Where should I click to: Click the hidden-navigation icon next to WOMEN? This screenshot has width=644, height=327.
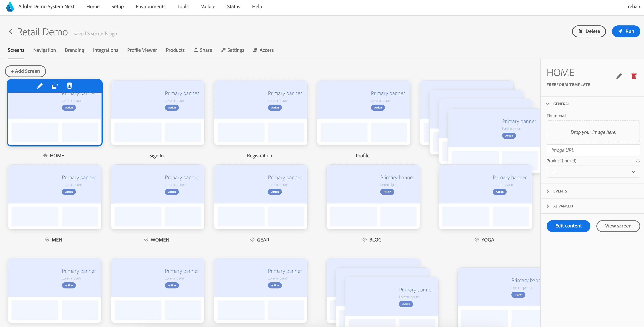tap(146, 240)
